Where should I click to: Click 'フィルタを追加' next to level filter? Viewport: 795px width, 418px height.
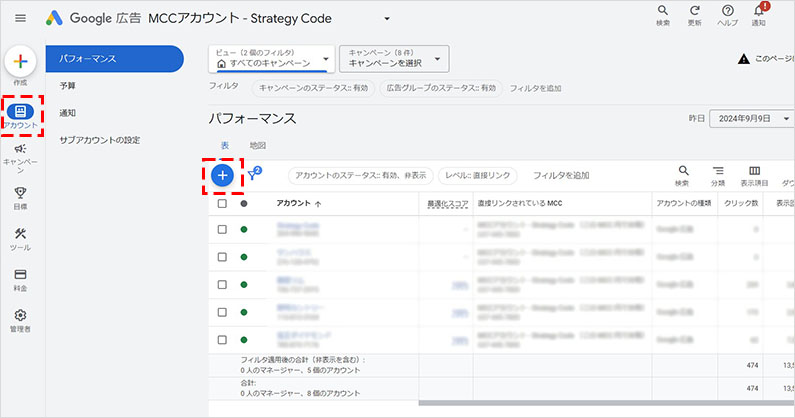560,176
